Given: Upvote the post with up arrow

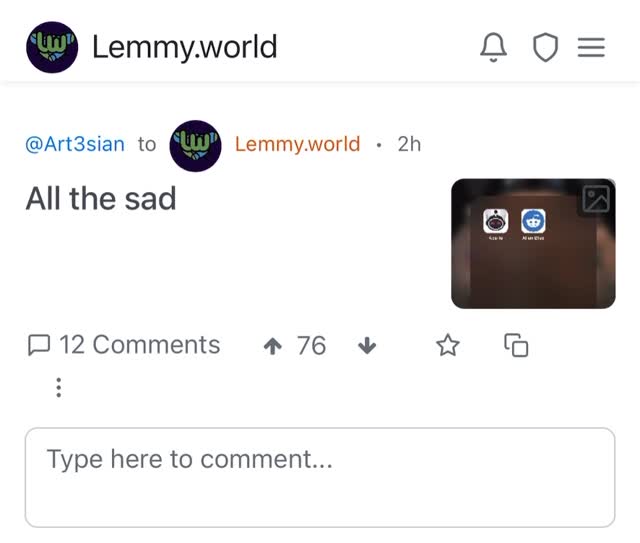Looking at the screenshot, I should [x=273, y=346].
